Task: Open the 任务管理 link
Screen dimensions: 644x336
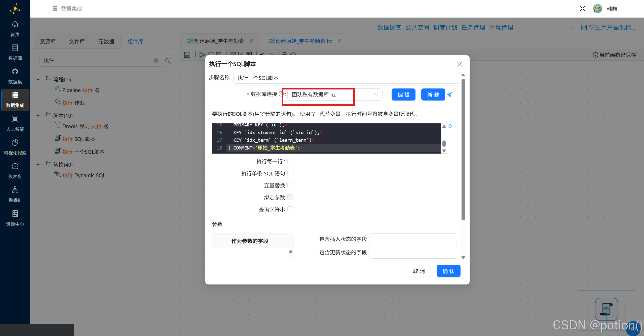Action: [473, 27]
